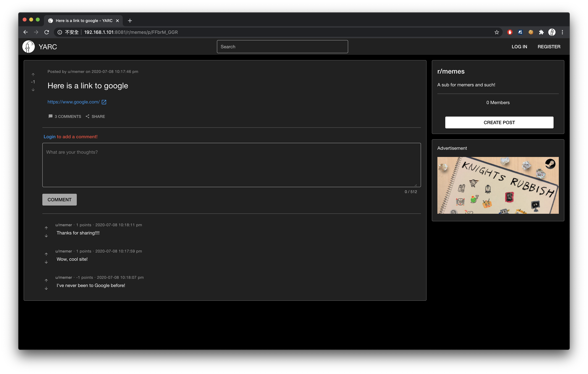This screenshot has height=374, width=588.
Task: Click the '0 / 512' character counter
Action: tap(411, 192)
